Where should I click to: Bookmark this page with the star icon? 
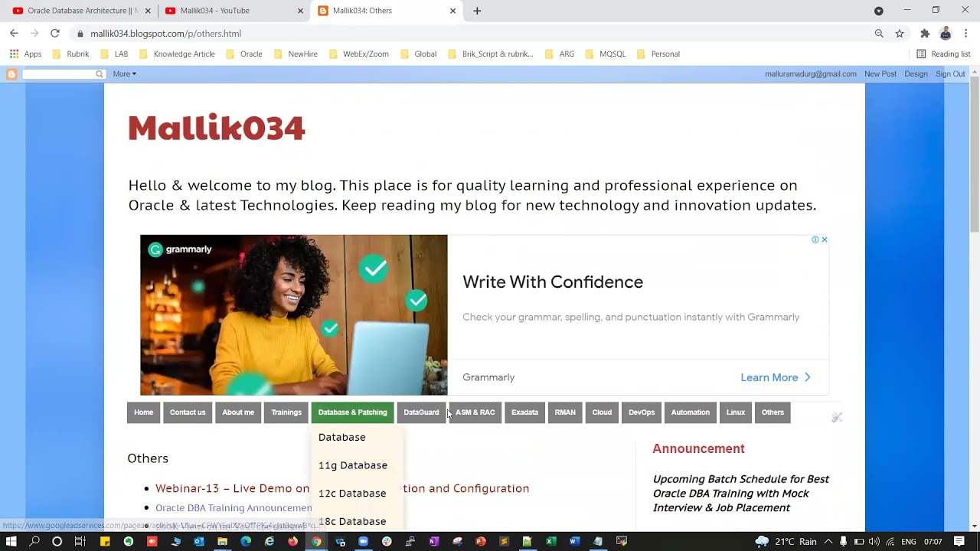(900, 34)
